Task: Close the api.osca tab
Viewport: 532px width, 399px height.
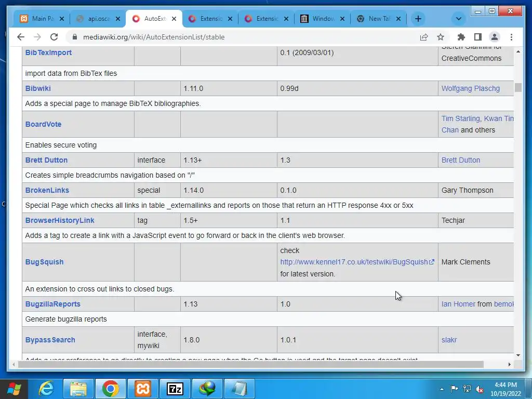Action: tap(118, 19)
